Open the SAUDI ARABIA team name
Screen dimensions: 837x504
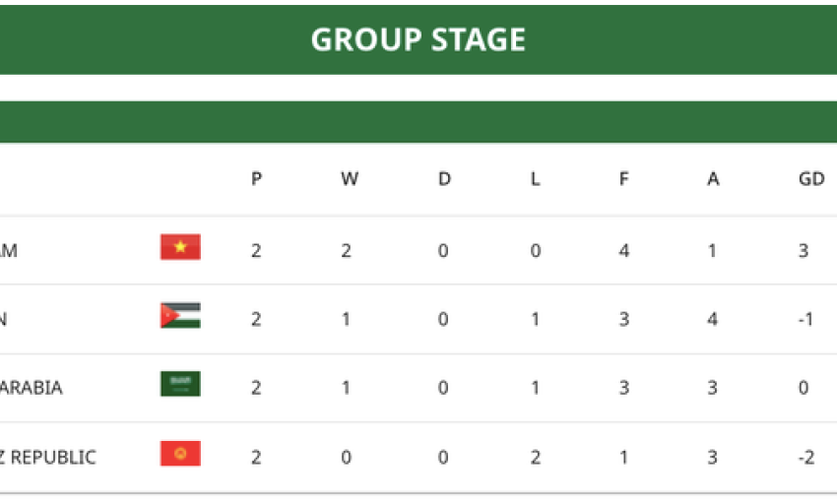click(x=31, y=388)
